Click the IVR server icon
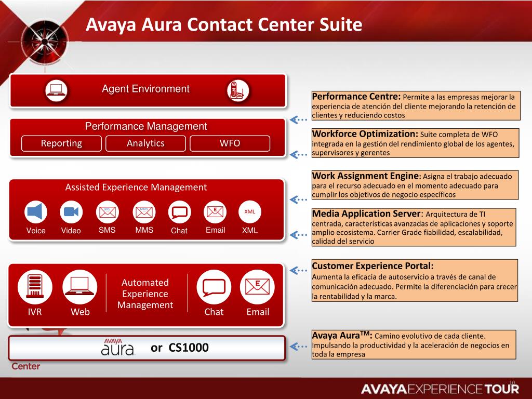The height and width of the screenshot is (399, 532). [x=35, y=287]
